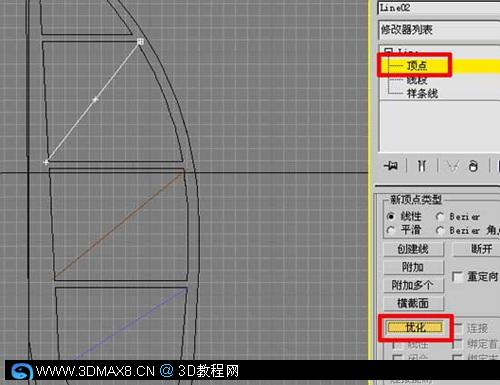Click the 附加 button
The height and width of the screenshot is (385, 500).
(413, 267)
